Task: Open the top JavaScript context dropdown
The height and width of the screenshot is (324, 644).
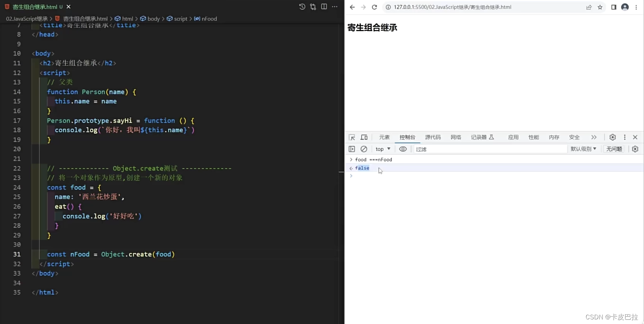Action: [x=383, y=149]
